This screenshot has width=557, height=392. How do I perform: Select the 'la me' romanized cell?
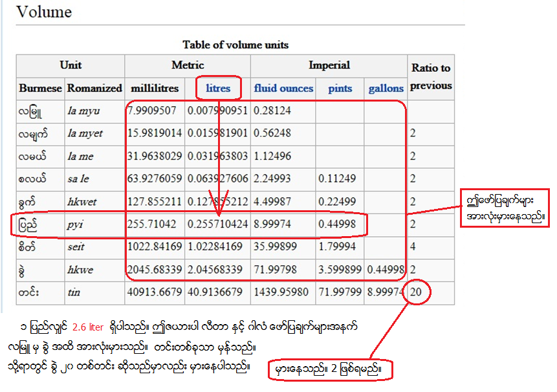(81, 157)
